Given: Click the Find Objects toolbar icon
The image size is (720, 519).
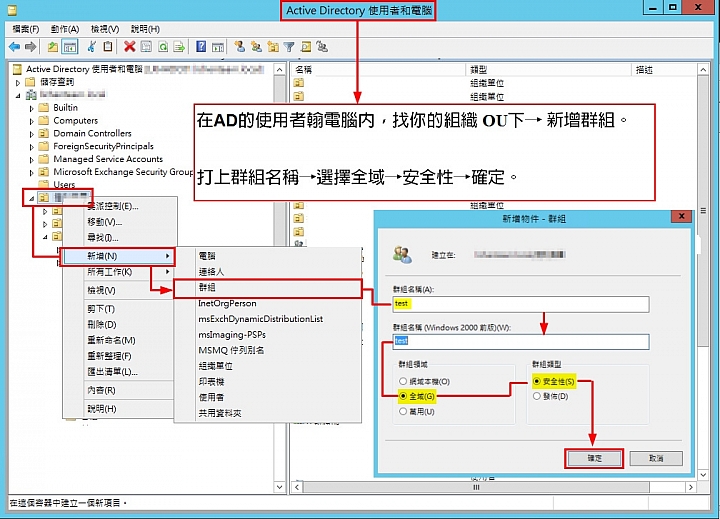Looking at the screenshot, I should point(306,46).
